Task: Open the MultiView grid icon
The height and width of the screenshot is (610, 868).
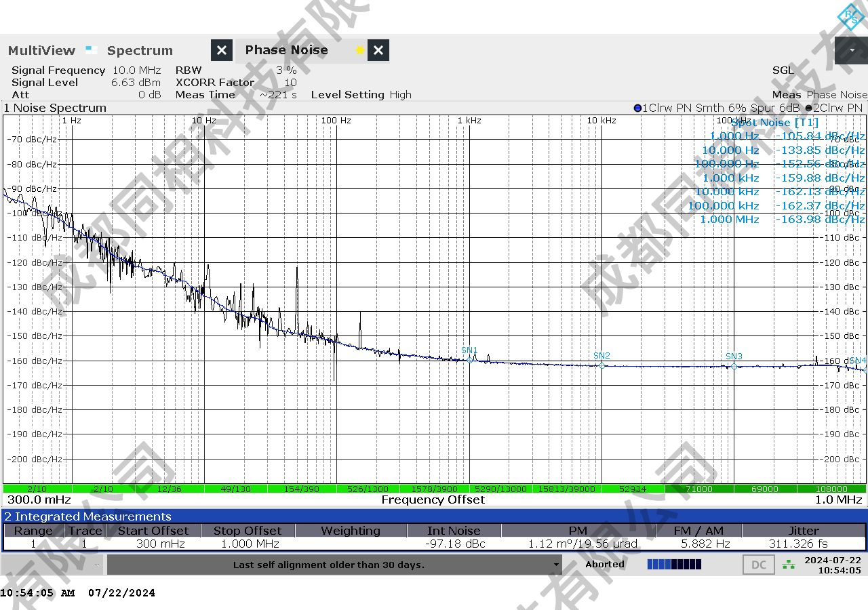Action: [x=92, y=50]
